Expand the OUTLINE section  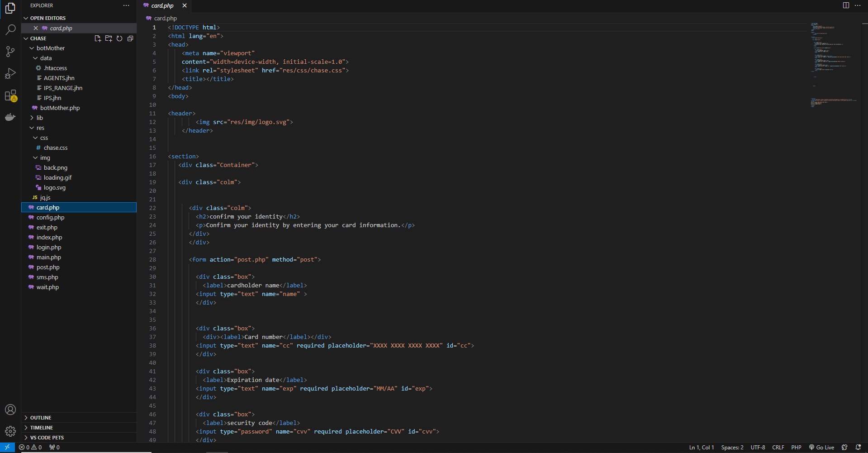[41, 418]
